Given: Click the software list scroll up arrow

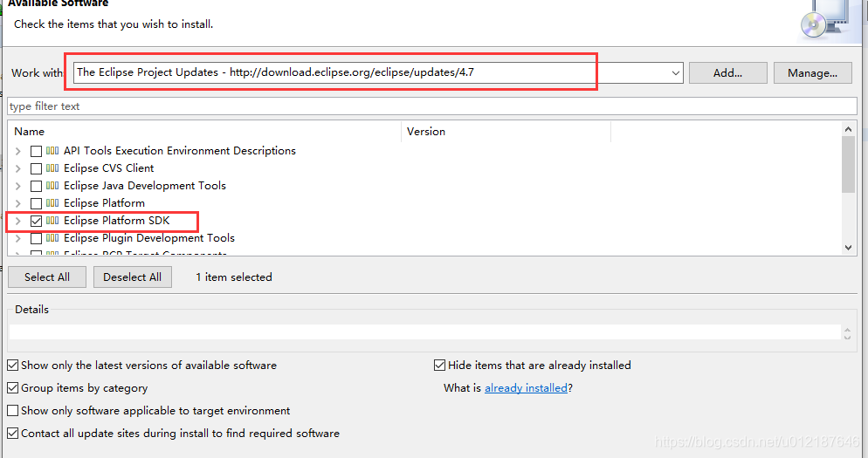Looking at the screenshot, I should tap(848, 129).
